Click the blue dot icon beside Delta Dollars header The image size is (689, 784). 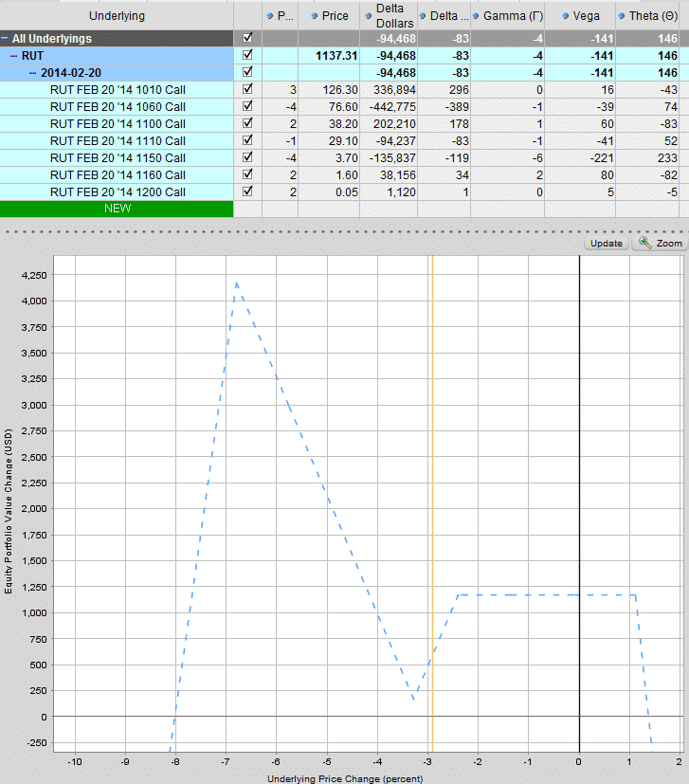(x=369, y=16)
